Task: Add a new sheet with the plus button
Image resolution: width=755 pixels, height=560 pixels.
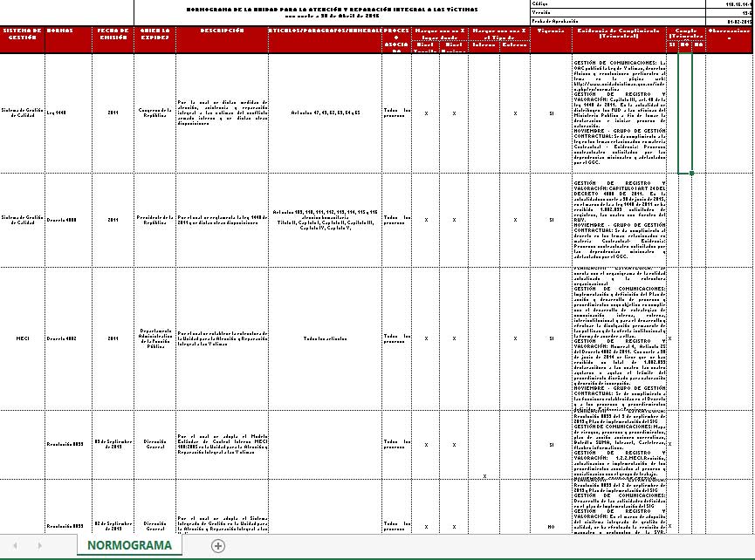Action: 217,545
